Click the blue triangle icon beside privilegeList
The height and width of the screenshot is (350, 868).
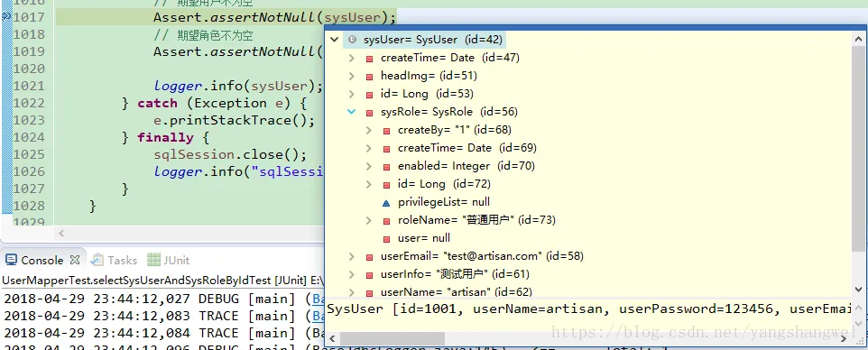pos(386,202)
